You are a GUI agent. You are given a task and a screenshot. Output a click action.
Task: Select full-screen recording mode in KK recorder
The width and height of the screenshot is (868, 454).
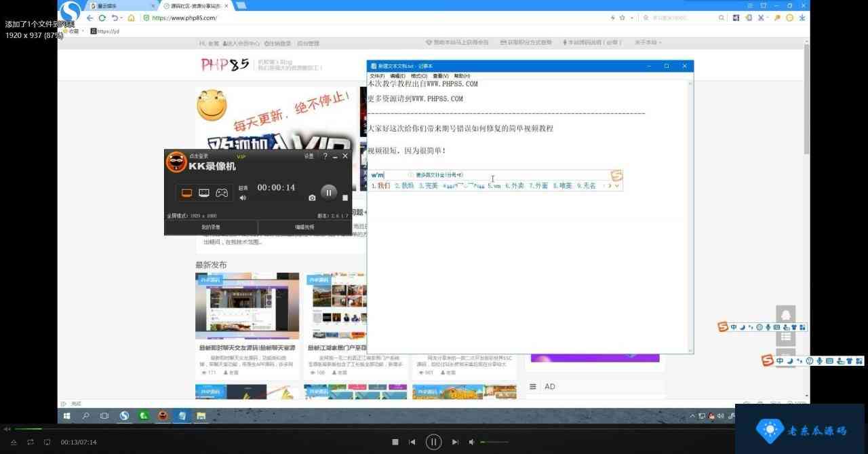[186, 193]
